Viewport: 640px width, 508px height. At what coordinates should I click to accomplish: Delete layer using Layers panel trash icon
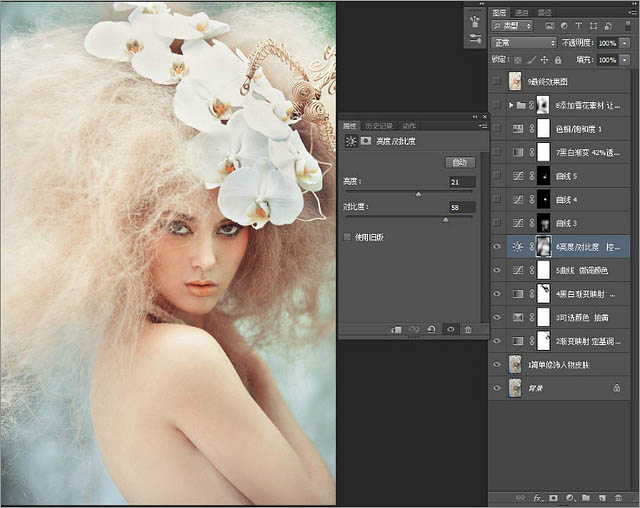point(616,497)
